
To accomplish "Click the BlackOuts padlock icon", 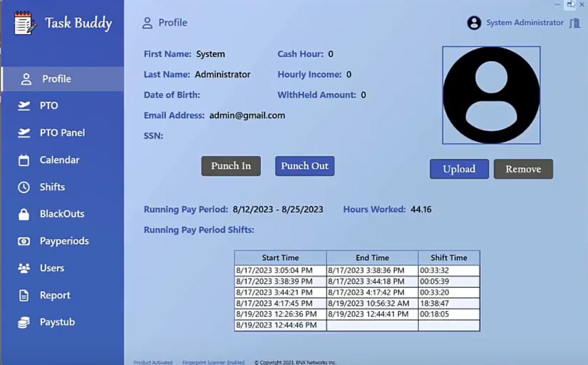I will pyautogui.click(x=24, y=214).
